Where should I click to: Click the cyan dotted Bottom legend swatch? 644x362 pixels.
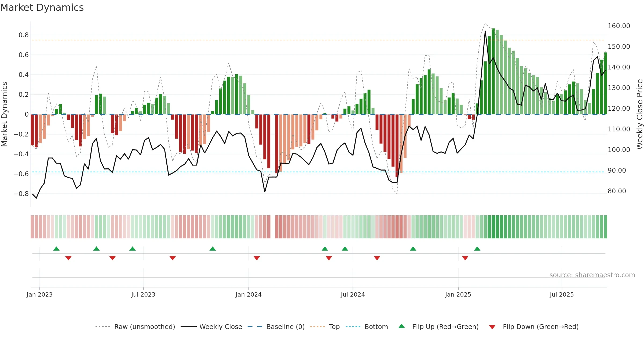click(x=353, y=327)
